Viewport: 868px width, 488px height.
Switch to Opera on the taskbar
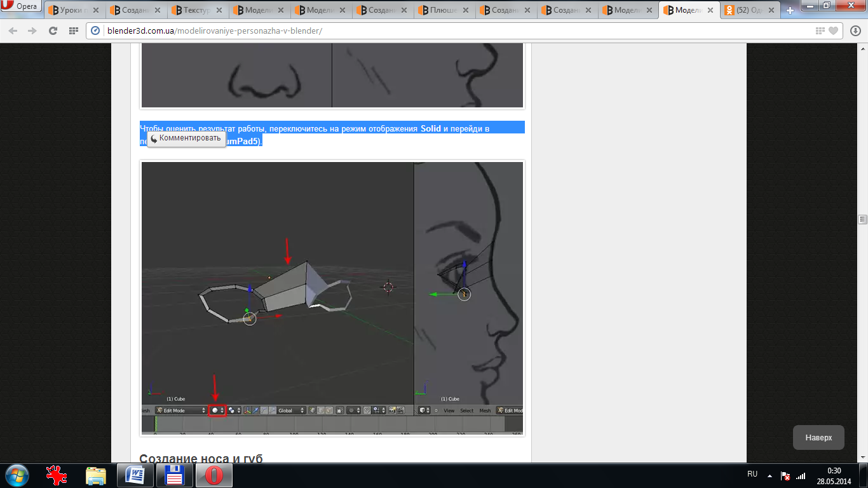pos(213,475)
